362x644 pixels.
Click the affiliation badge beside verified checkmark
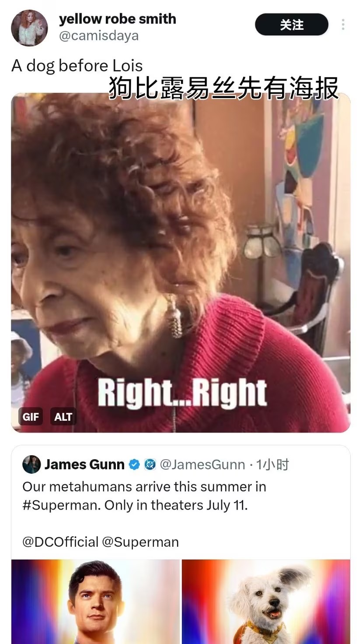[x=150, y=465]
